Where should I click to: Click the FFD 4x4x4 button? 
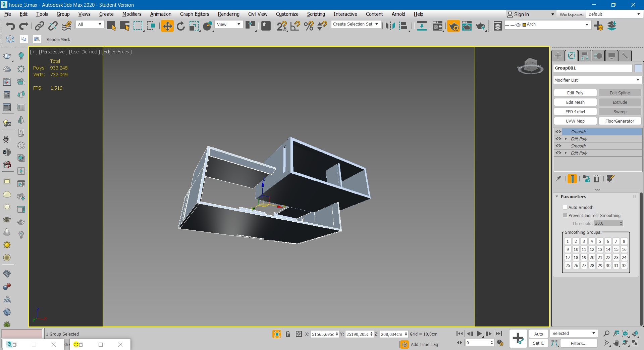pyautogui.click(x=575, y=112)
